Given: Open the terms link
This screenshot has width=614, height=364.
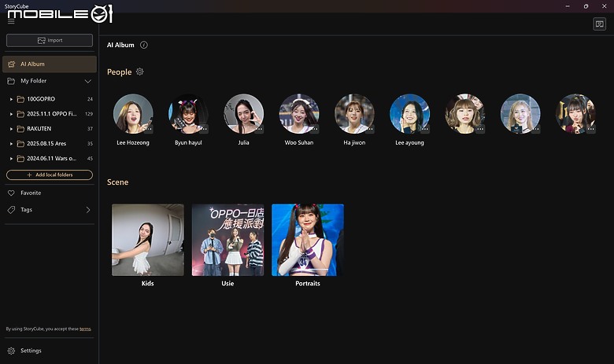Looking at the screenshot, I should [x=85, y=329].
